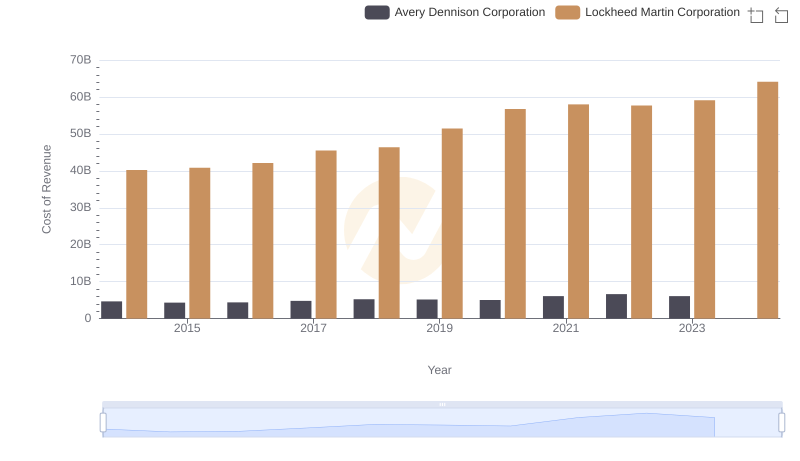Select the 2024 Lockheed Martin bar

tap(768, 200)
